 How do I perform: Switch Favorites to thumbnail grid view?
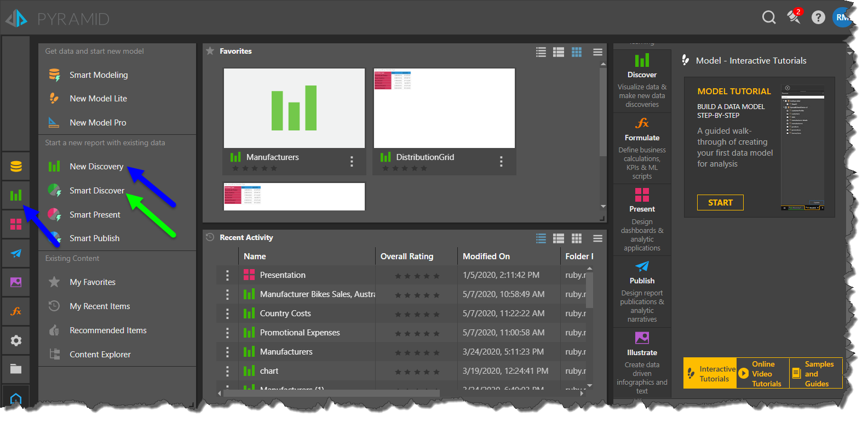tap(577, 52)
